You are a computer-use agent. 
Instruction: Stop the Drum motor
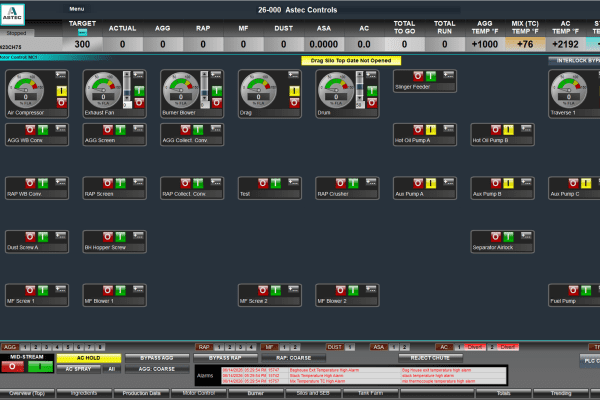point(372,103)
